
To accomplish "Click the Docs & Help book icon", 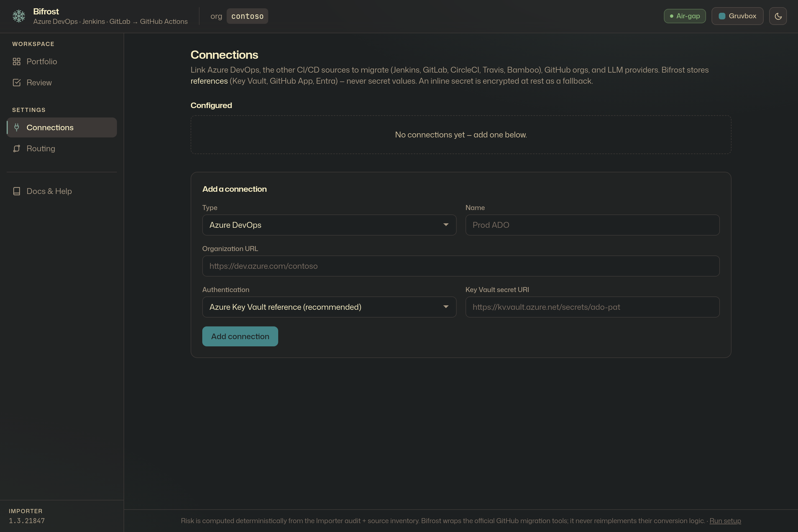I will 17,191.
